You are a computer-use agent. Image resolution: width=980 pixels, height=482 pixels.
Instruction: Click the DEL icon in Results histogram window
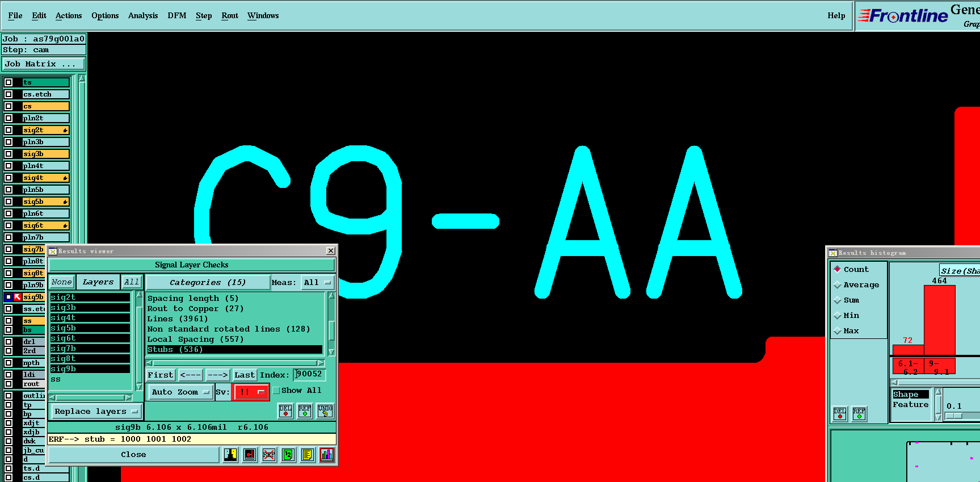[x=840, y=414]
